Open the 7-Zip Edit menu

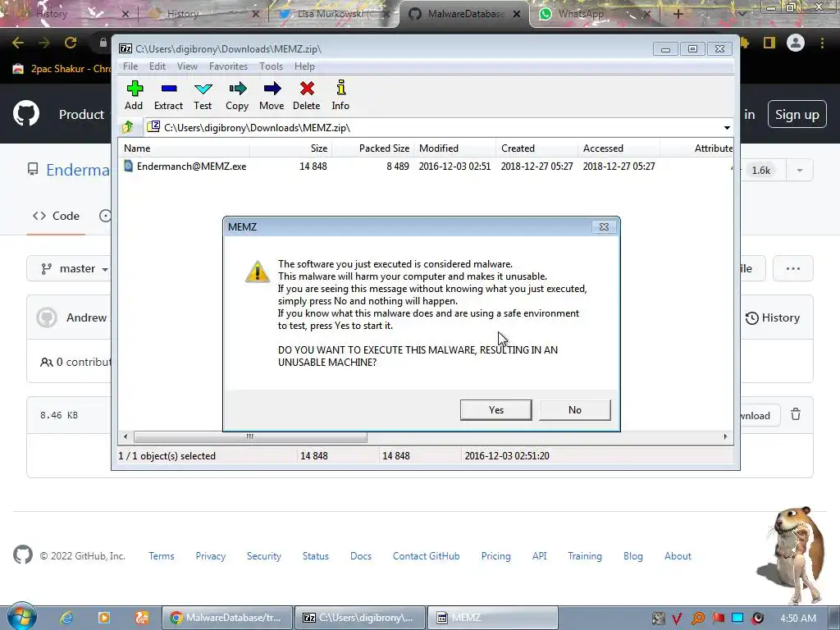click(x=157, y=66)
